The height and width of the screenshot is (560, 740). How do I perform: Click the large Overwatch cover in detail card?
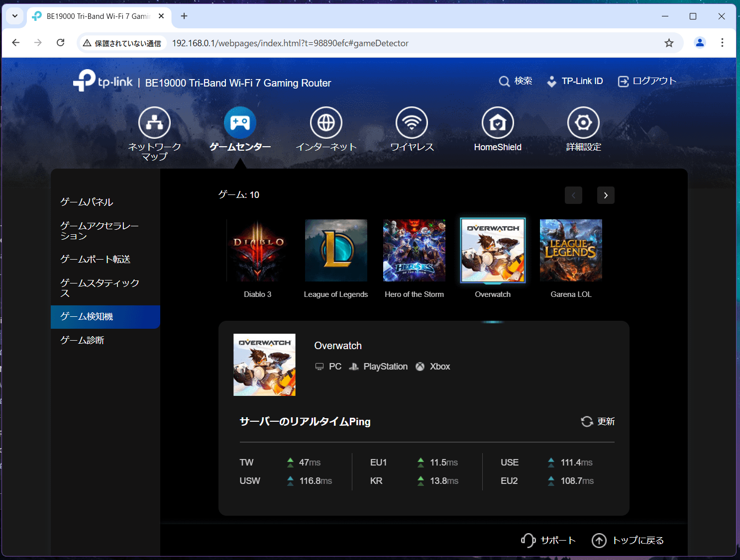click(x=264, y=365)
